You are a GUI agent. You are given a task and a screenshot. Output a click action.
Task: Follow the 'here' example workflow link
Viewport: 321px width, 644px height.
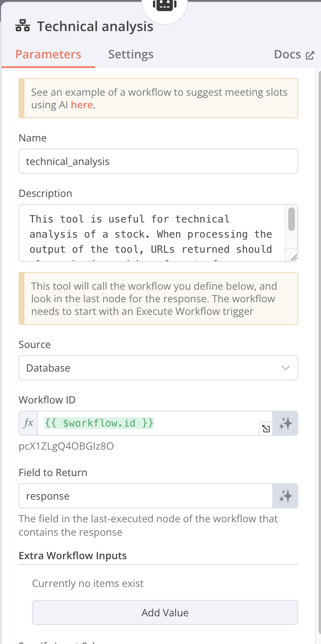[82, 105]
